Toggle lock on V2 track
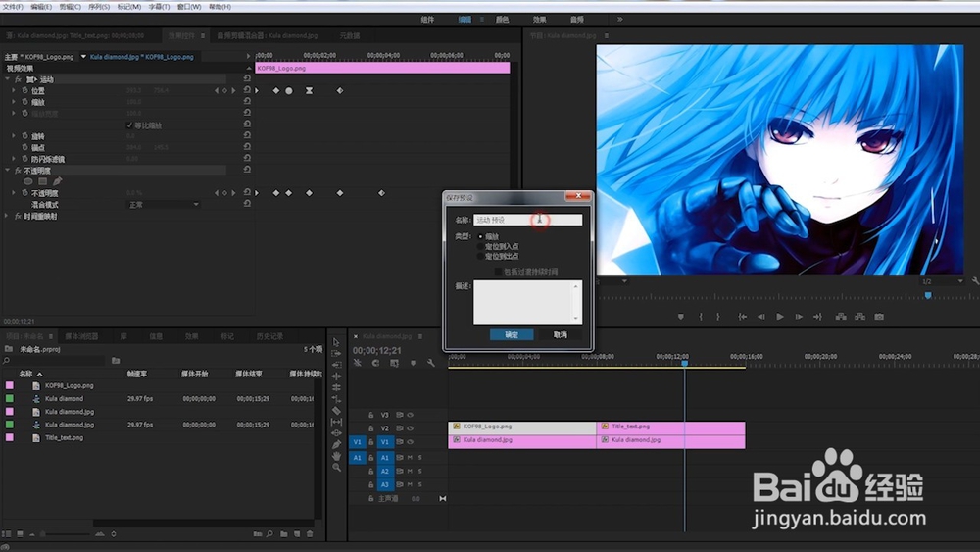 coord(370,428)
